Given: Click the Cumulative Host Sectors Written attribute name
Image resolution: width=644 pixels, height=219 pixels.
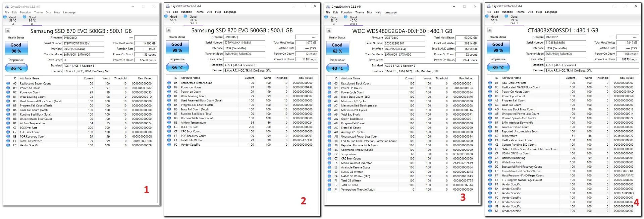Looking at the screenshot, I should pyautogui.click(x=521, y=171).
